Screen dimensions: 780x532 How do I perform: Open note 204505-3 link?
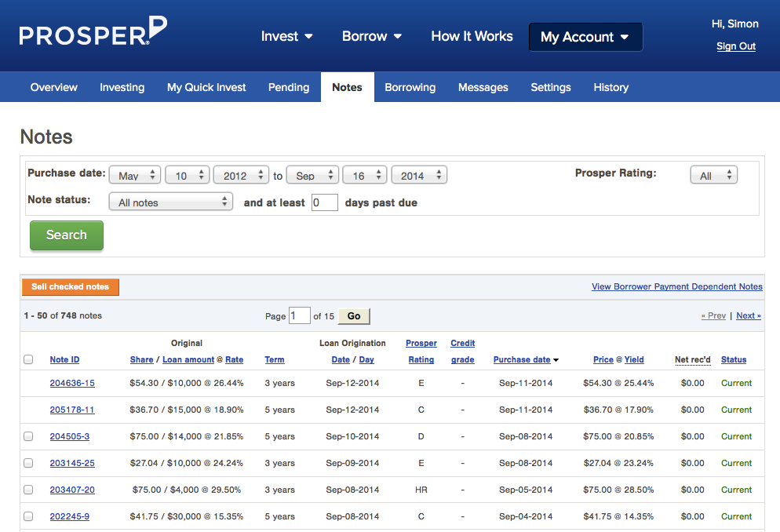point(70,436)
